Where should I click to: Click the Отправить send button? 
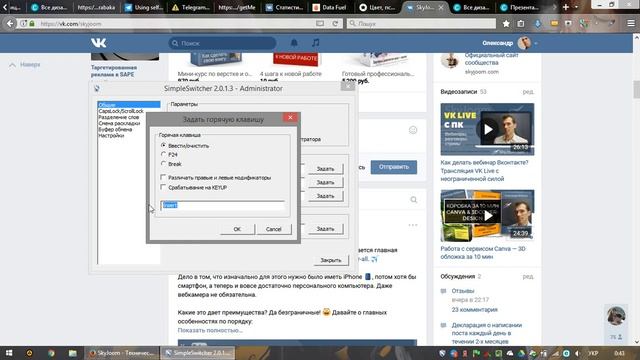[x=393, y=167]
